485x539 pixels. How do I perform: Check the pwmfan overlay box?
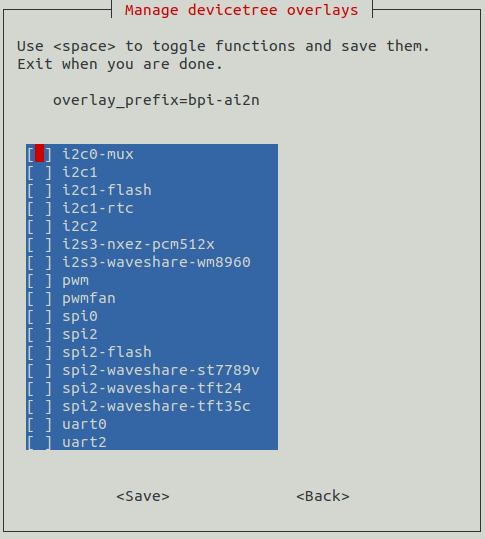coord(40,298)
